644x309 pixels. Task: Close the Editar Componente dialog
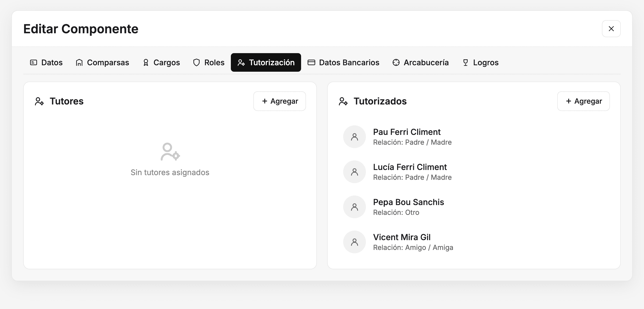(611, 29)
